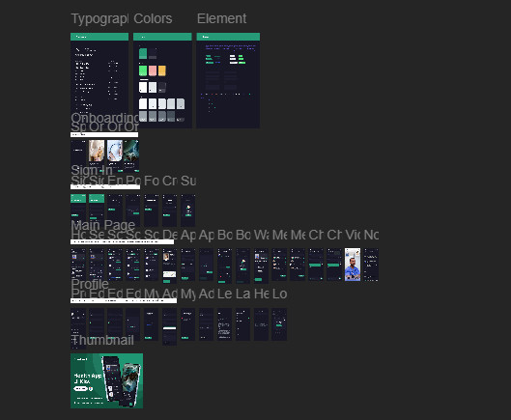Select the onboarding screen with galaxy image
This screenshot has width=511, height=420.
131,156
